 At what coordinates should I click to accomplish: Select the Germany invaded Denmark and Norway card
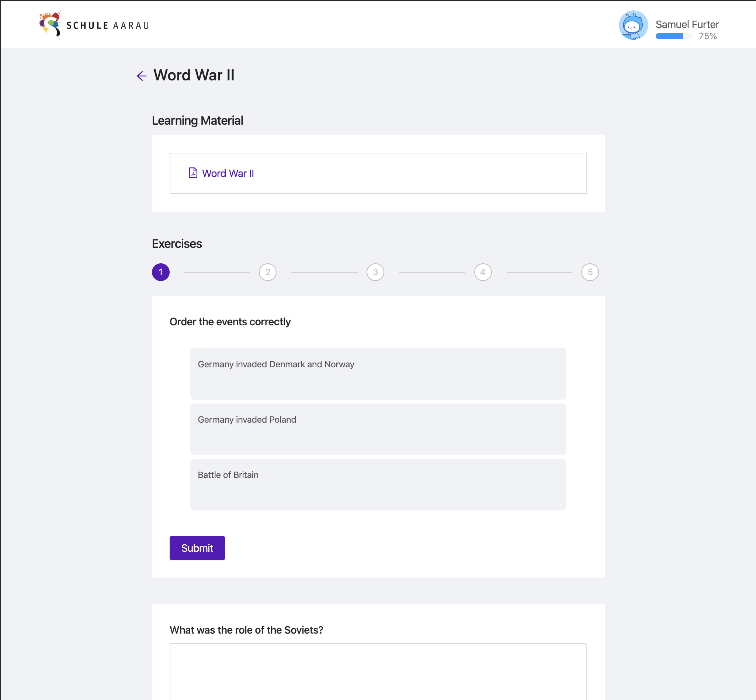click(x=378, y=374)
